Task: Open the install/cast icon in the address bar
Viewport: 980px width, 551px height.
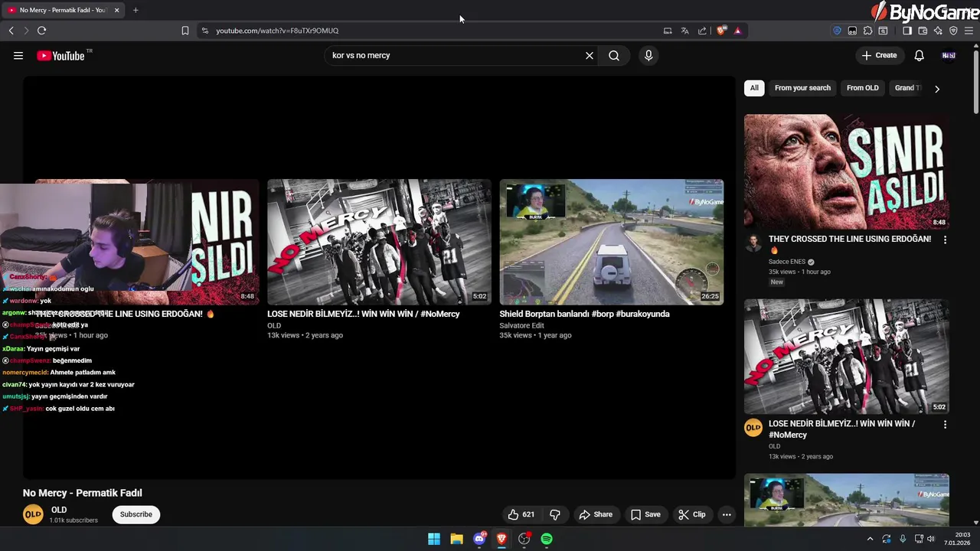Action: tap(668, 31)
